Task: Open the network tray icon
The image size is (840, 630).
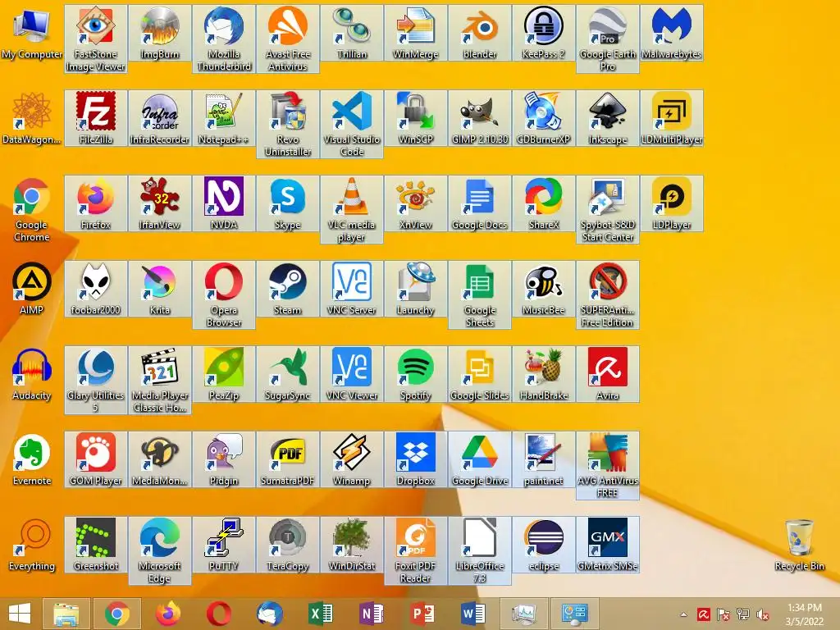Action: click(742, 614)
